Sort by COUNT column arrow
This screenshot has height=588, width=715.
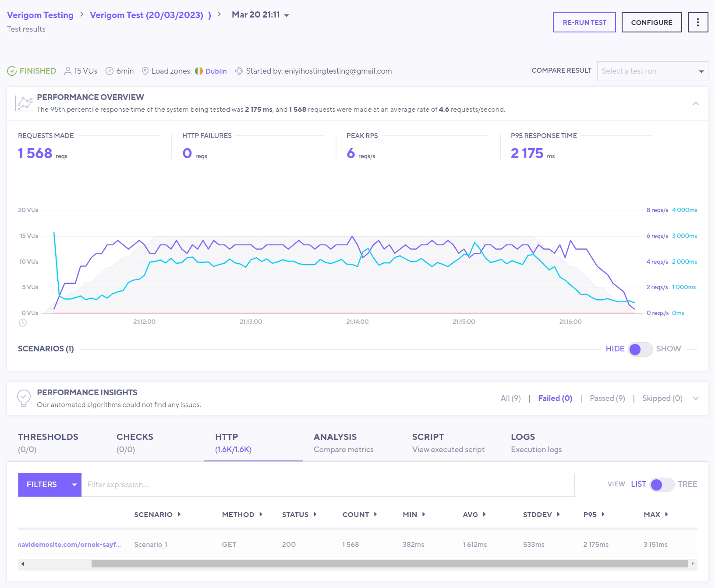375,514
